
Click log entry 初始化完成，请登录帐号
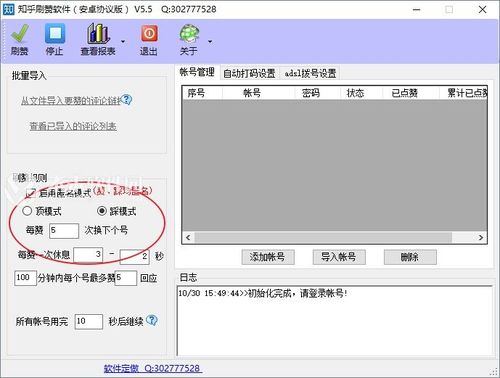[x=263, y=293]
